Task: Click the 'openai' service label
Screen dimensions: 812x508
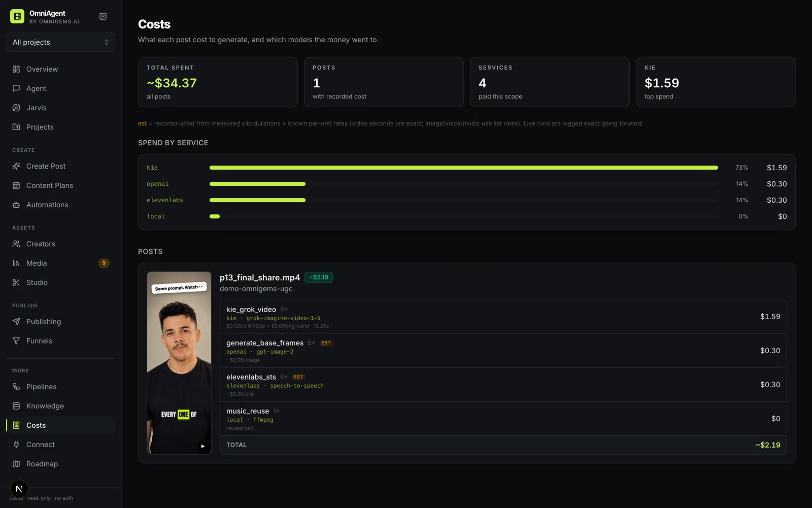Action: pyautogui.click(x=157, y=184)
